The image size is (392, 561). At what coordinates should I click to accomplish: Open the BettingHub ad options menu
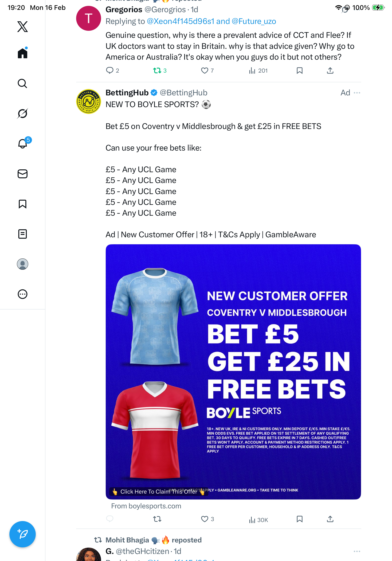pos(357,93)
